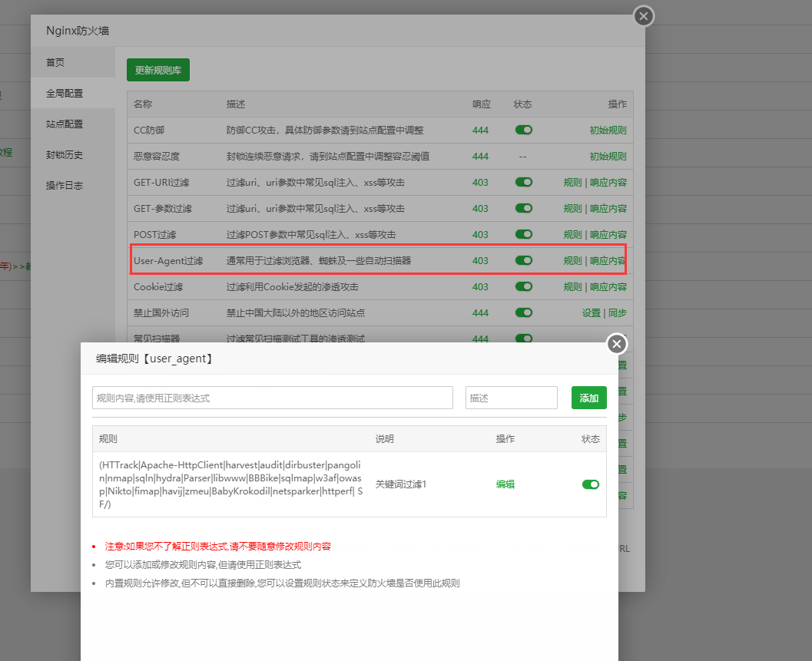Click the 403 response of User-Agent过滤
The image size is (812, 661).
(x=480, y=261)
